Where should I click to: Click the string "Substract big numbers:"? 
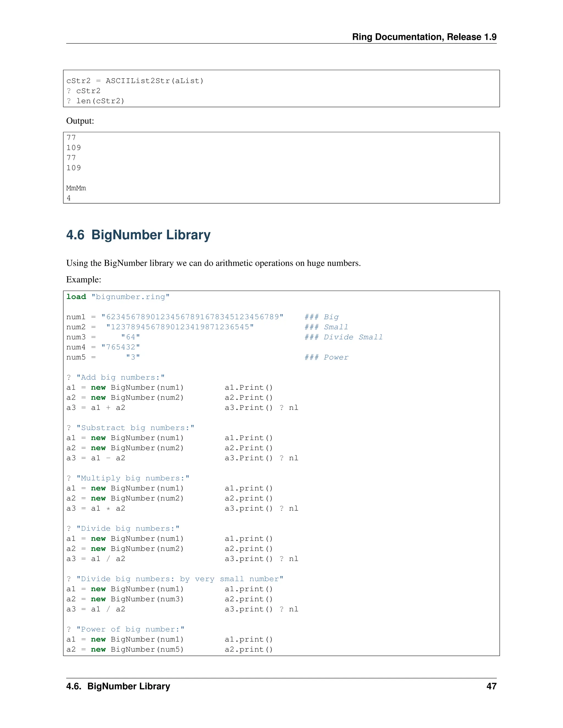click(x=136, y=428)
